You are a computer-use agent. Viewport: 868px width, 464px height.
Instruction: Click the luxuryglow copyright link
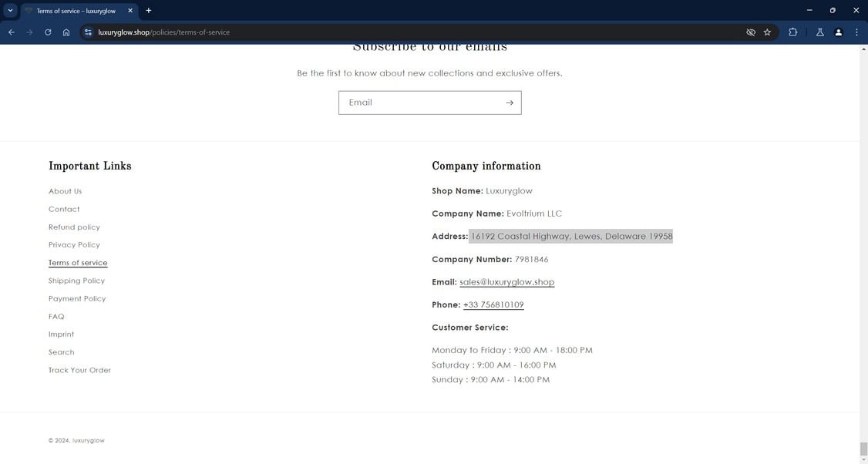(x=89, y=441)
